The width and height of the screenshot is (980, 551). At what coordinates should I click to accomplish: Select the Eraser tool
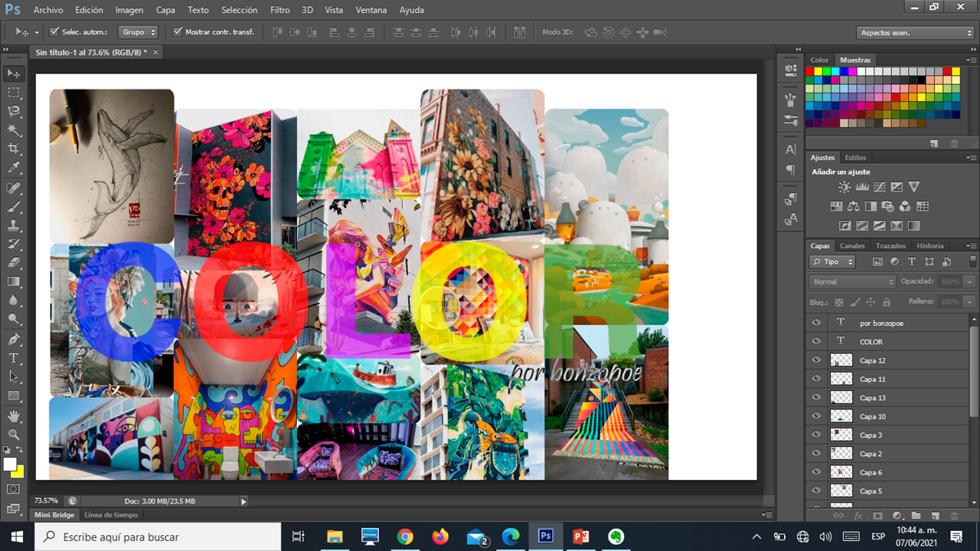[14, 262]
